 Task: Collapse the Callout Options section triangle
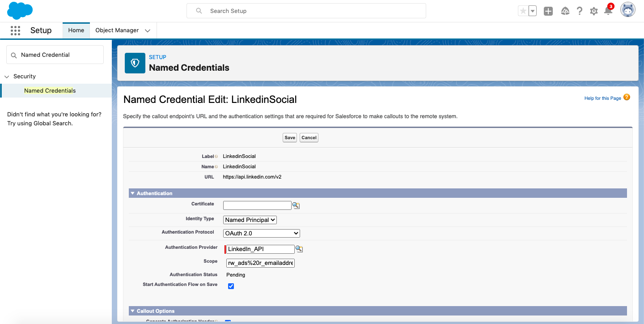[133, 311]
